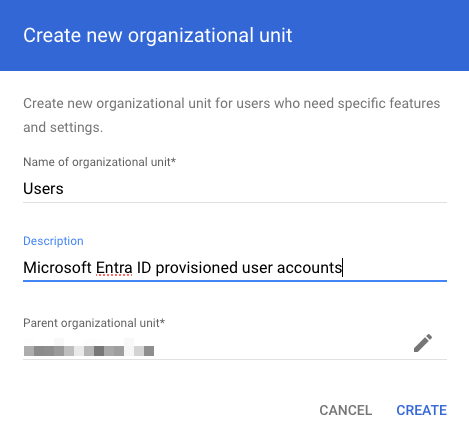Click the misspelled-underlined word 'Entra'
Image resolution: width=469 pixels, height=435 pixels.
[114, 268]
